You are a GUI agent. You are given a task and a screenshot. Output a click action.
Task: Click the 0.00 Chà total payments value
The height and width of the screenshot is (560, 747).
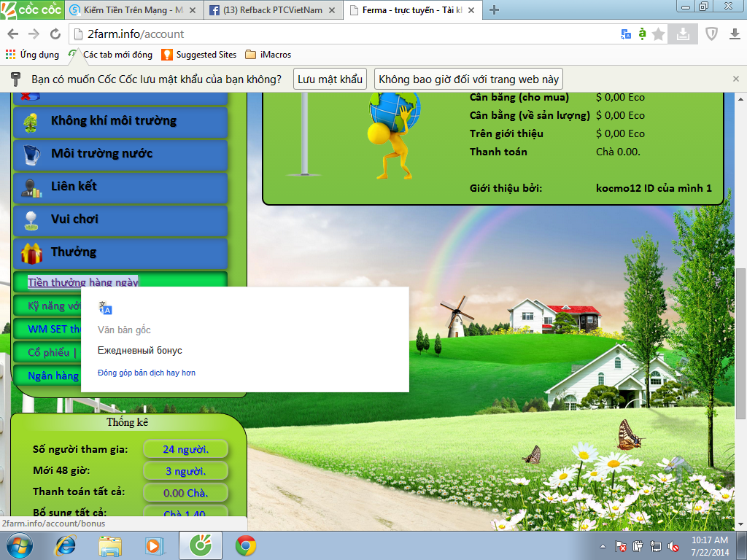pos(186,493)
